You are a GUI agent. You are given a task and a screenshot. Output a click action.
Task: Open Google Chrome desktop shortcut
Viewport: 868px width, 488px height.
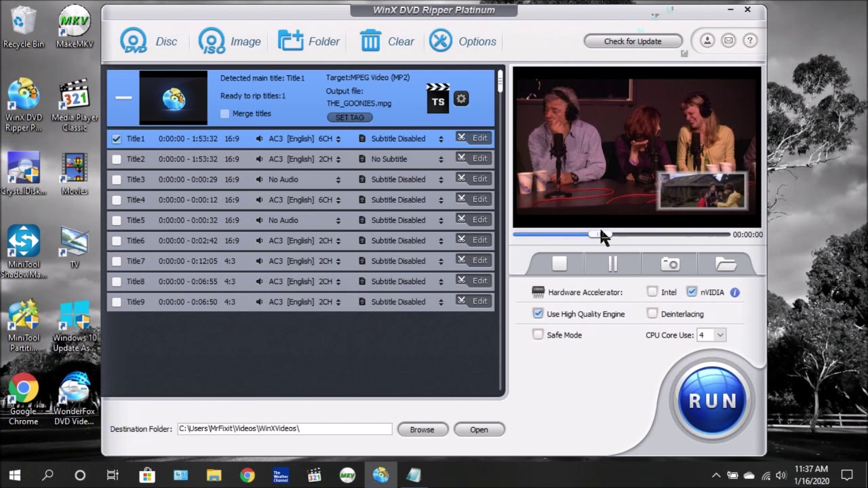[x=24, y=399]
